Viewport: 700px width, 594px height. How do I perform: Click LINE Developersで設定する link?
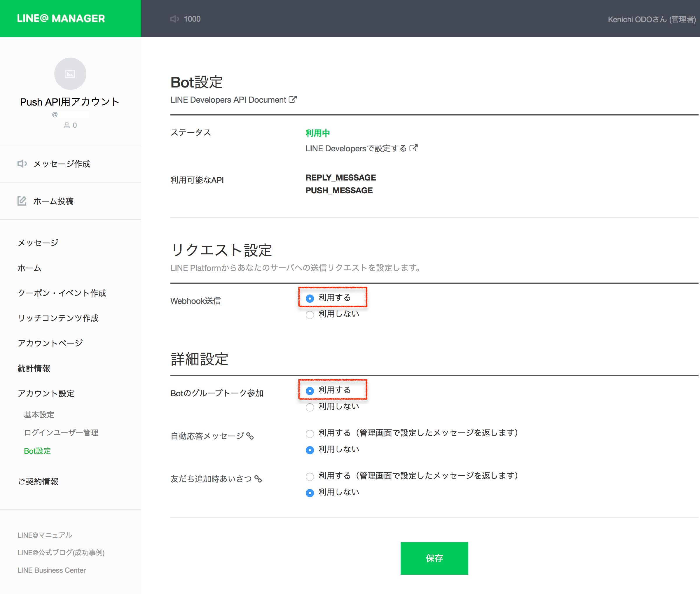[x=356, y=148]
